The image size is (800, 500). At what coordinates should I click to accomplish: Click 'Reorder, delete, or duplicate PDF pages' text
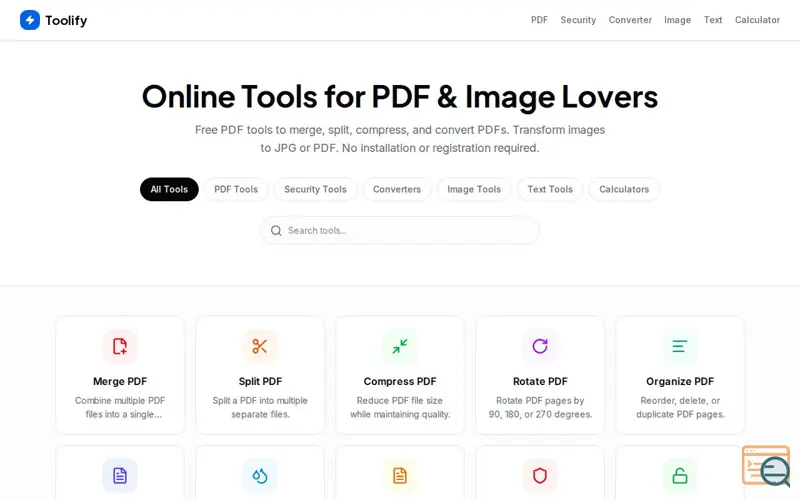coord(680,407)
